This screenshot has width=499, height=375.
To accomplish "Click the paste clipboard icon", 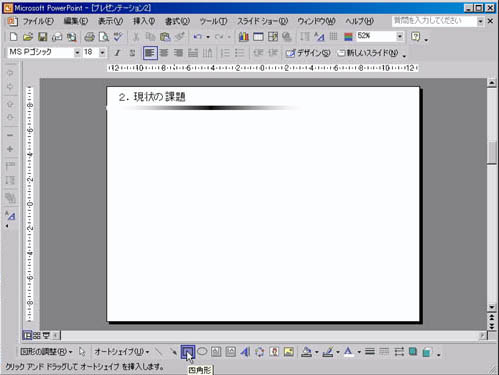I will point(165,37).
